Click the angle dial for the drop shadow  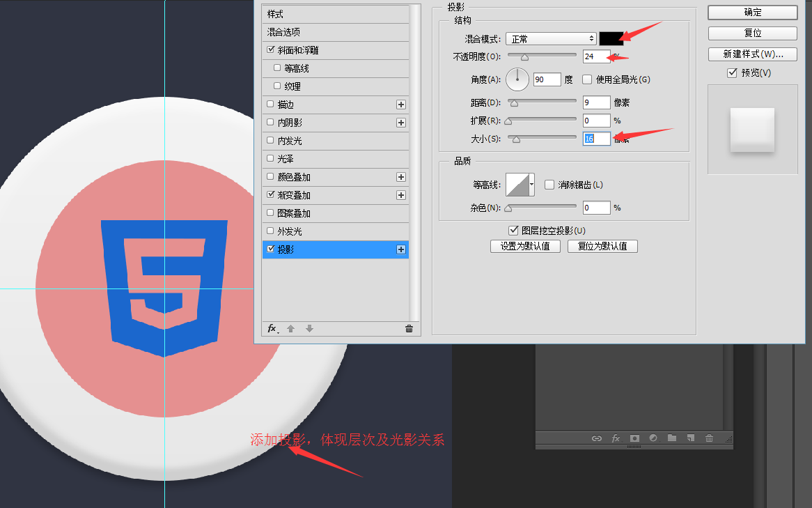pyautogui.click(x=517, y=79)
